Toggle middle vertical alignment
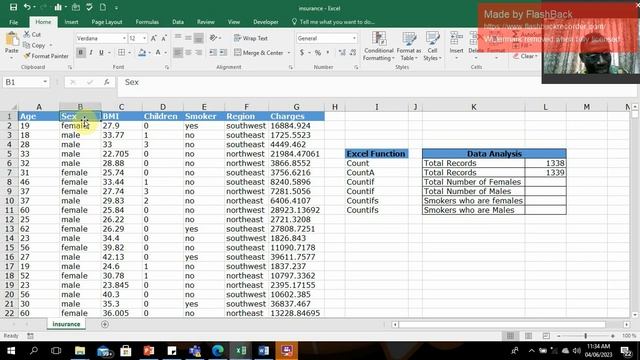 pyautogui.click(x=188, y=38)
